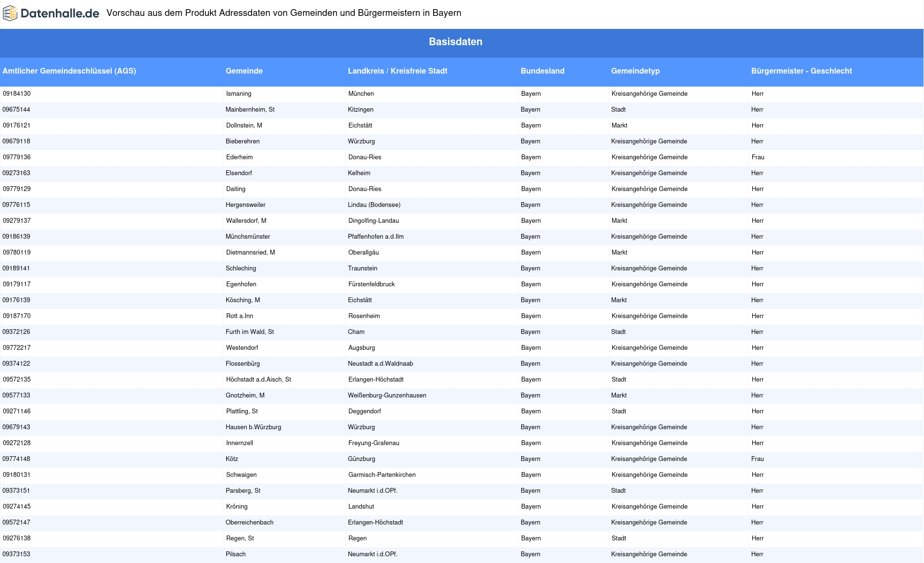Click the Gemeindetyp column header
Viewport: 924px width, 563px height.
635,71
